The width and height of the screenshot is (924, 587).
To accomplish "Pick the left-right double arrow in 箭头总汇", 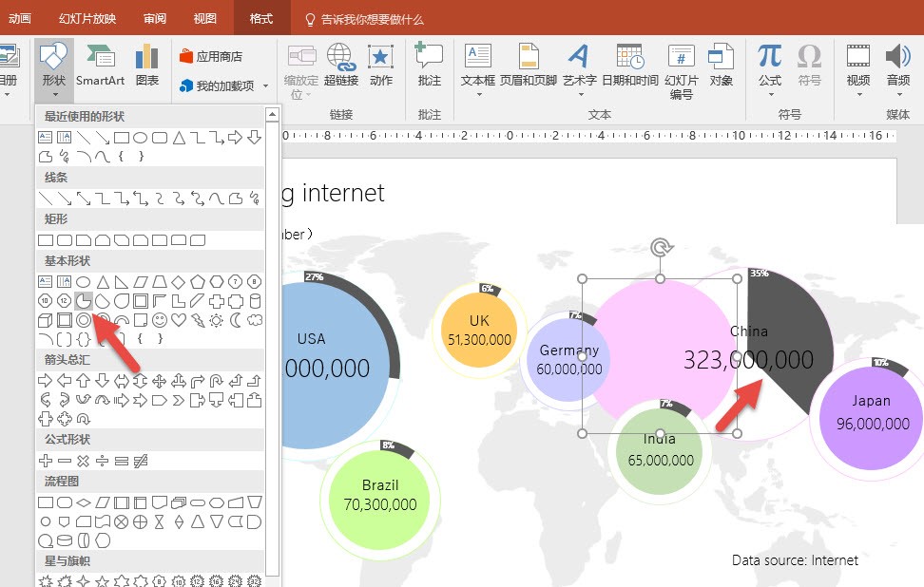I will coord(122,381).
